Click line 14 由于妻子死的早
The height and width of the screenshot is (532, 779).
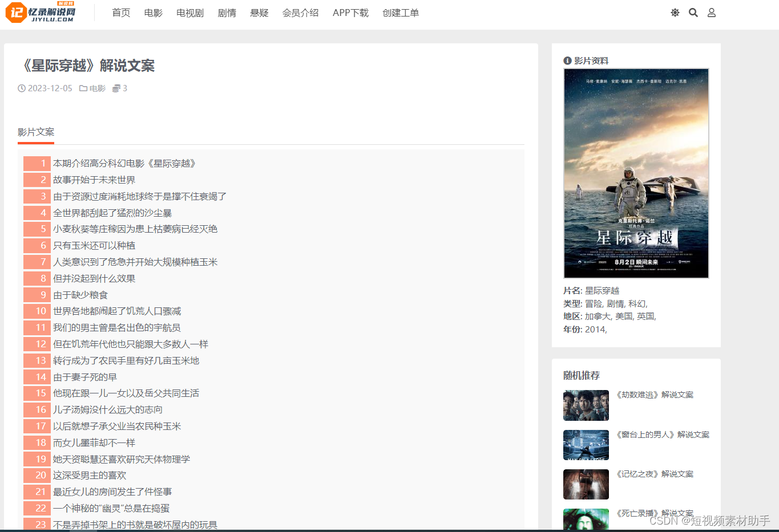click(x=85, y=377)
